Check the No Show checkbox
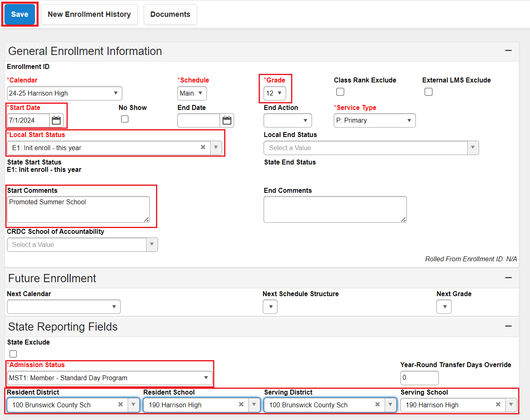Viewport: 530px width, 420px height. [125, 119]
